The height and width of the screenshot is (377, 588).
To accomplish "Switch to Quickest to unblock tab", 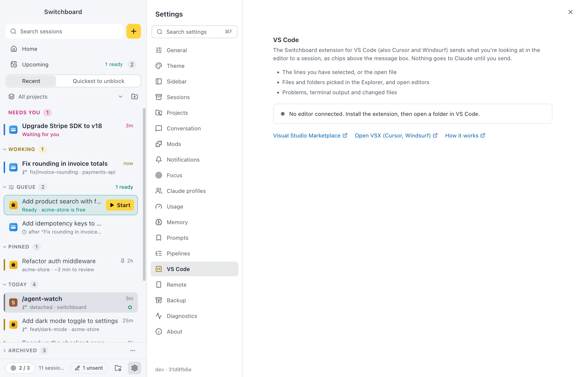I will tap(98, 81).
